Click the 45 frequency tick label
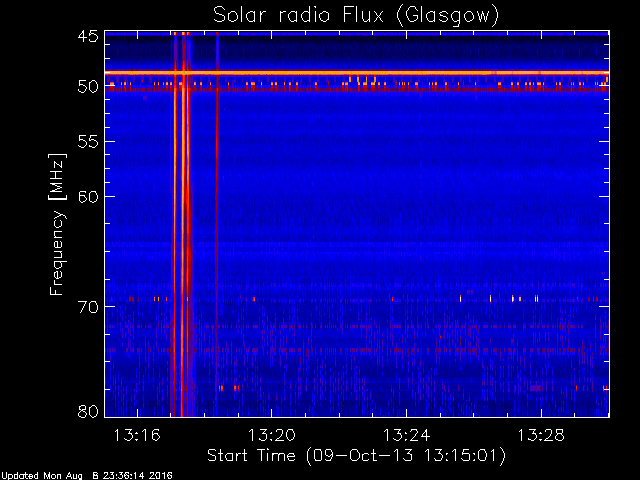The image size is (640, 480). 88,36
